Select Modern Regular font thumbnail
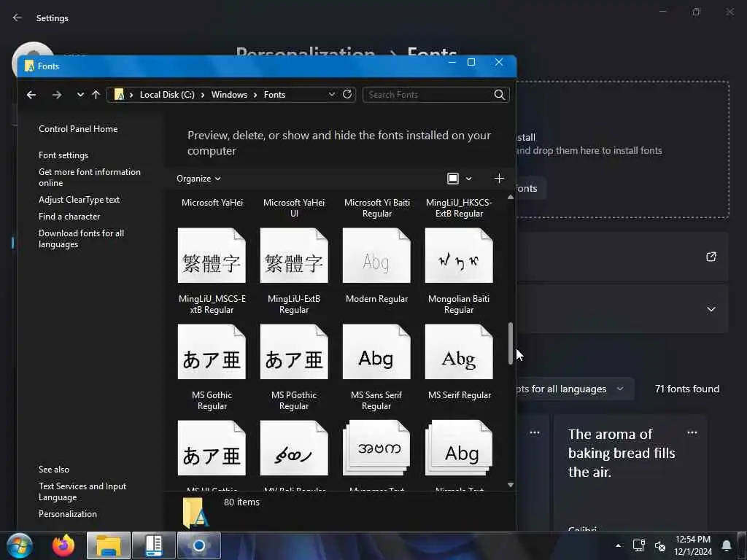This screenshot has width=747, height=560. (376, 255)
